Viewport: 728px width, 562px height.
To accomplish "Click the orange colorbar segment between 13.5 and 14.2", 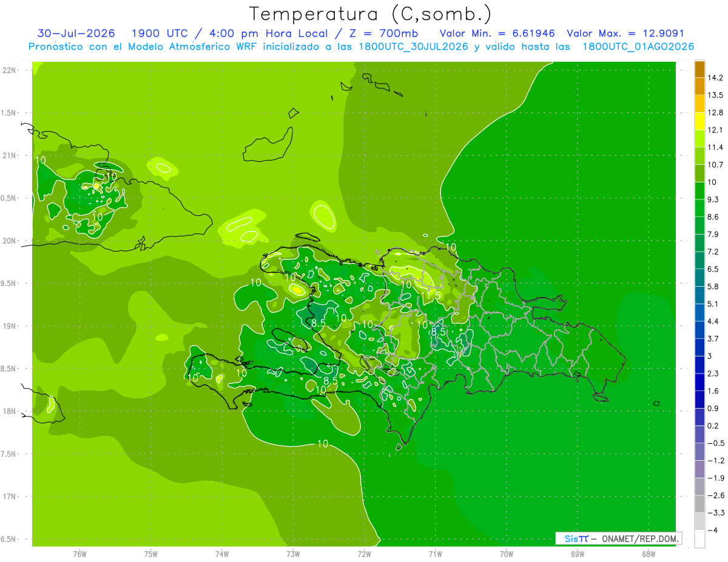I will click(699, 86).
